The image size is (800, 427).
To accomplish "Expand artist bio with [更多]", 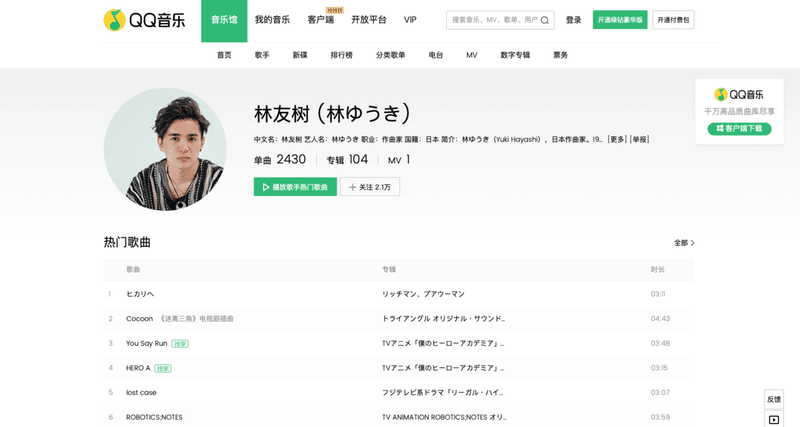I will point(617,139).
